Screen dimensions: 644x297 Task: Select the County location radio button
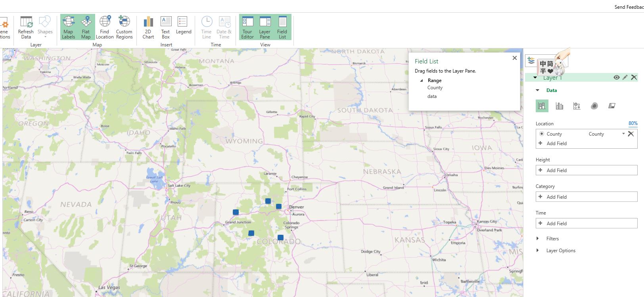(541, 134)
